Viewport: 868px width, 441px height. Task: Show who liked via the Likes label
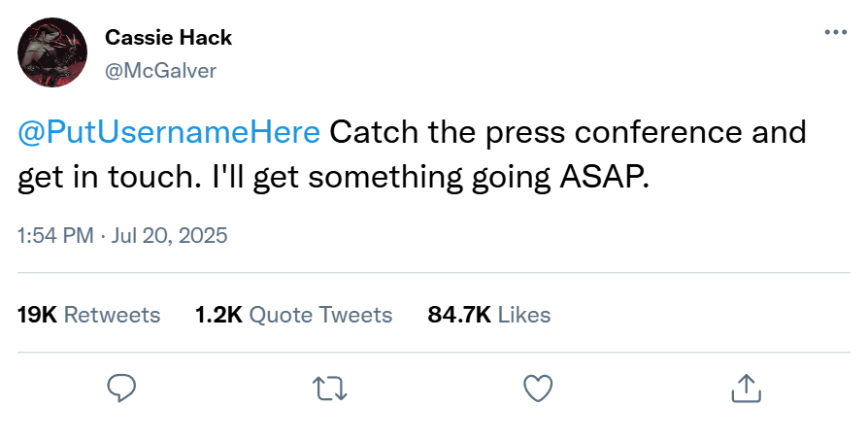click(x=524, y=315)
